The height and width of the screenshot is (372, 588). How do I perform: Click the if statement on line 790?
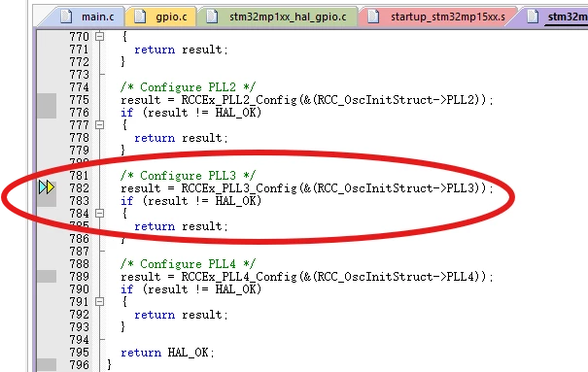(x=190, y=289)
